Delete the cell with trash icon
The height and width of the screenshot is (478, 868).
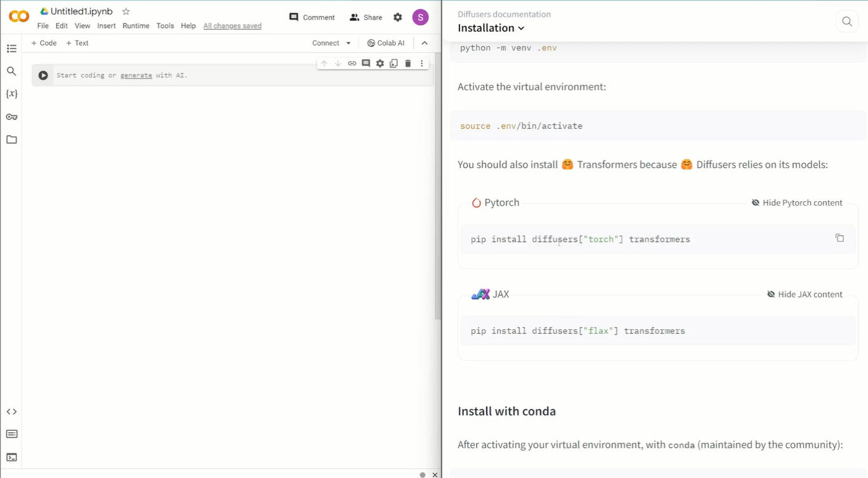pos(408,63)
